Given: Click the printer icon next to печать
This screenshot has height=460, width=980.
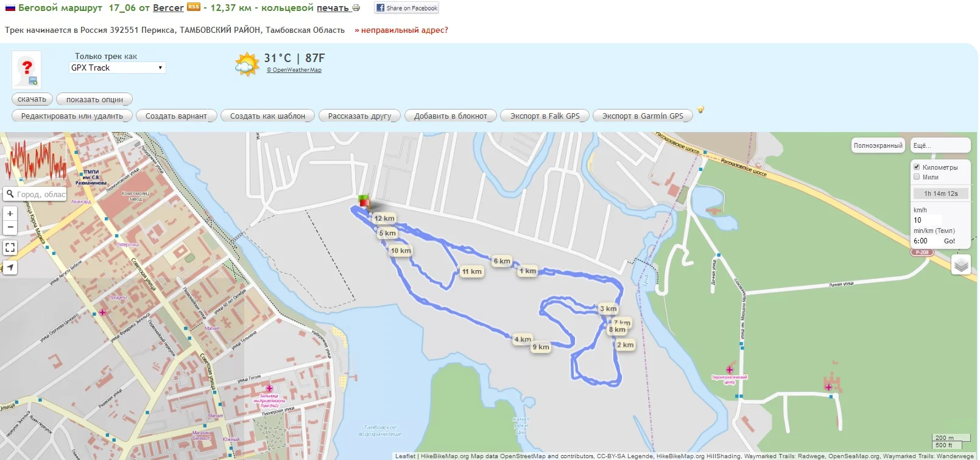Looking at the screenshot, I should 356,8.
